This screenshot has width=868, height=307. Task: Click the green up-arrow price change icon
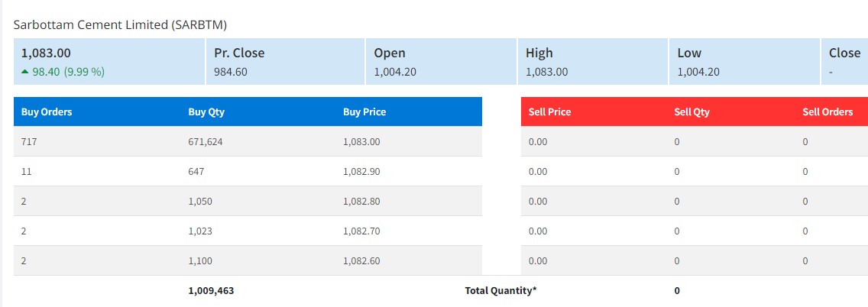(x=25, y=72)
